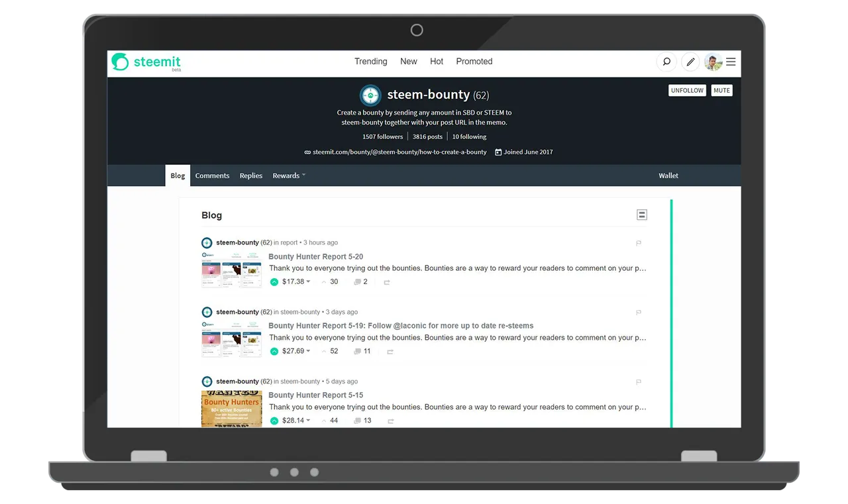Viewport: 848px width, 504px height.
Task: Switch to the Blog tab
Action: [x=178, y=176]
